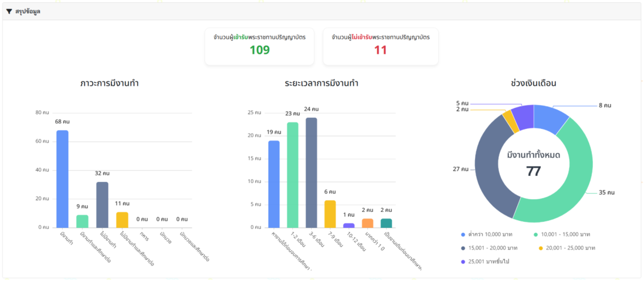Collapse the สรุปข้อมูล panel header

[x=322, y=11]
